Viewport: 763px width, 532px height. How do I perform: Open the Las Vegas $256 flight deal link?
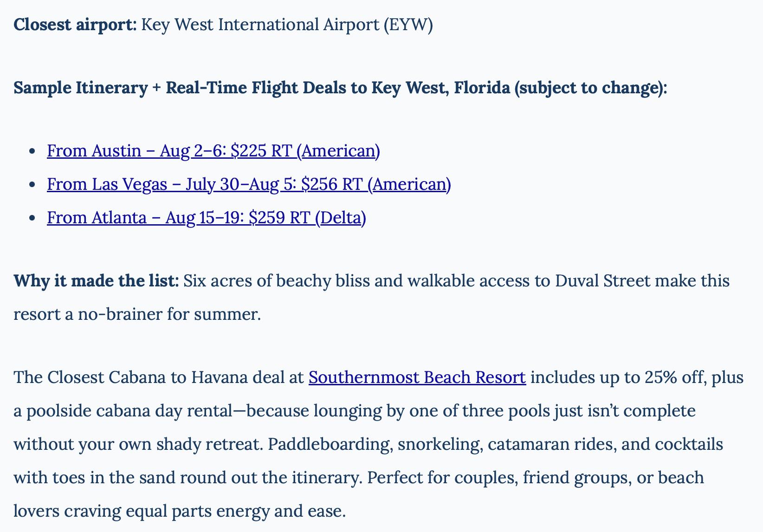tap(249, 184)
